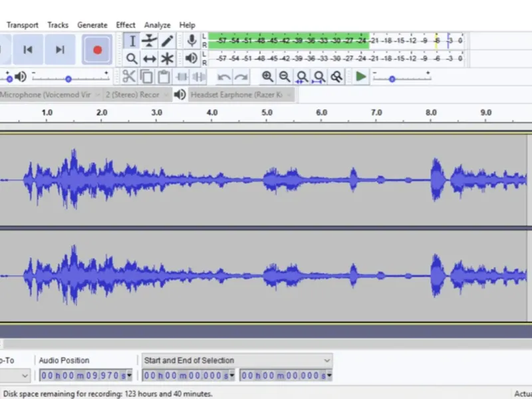This screenshot has height=399, width=532.
Task: Open the 2 (Stereo) recording channels dropdown
Action: click(x=136, y=94)
